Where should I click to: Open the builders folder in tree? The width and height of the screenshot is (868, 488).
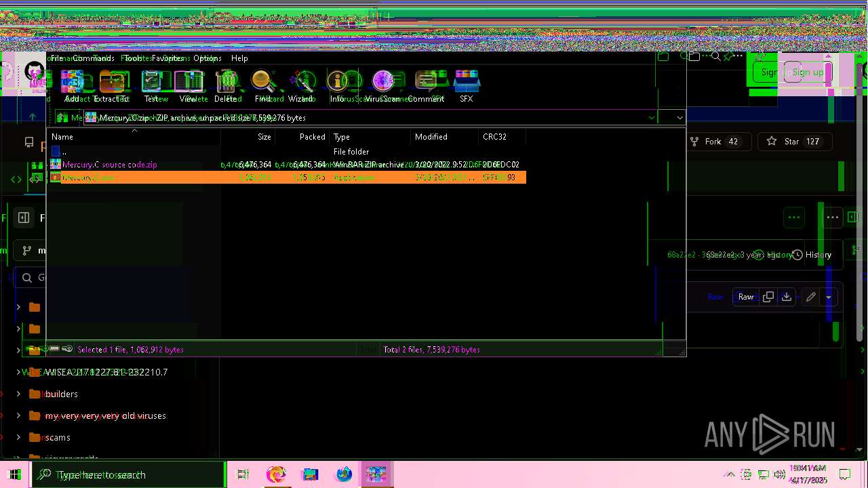61,394
